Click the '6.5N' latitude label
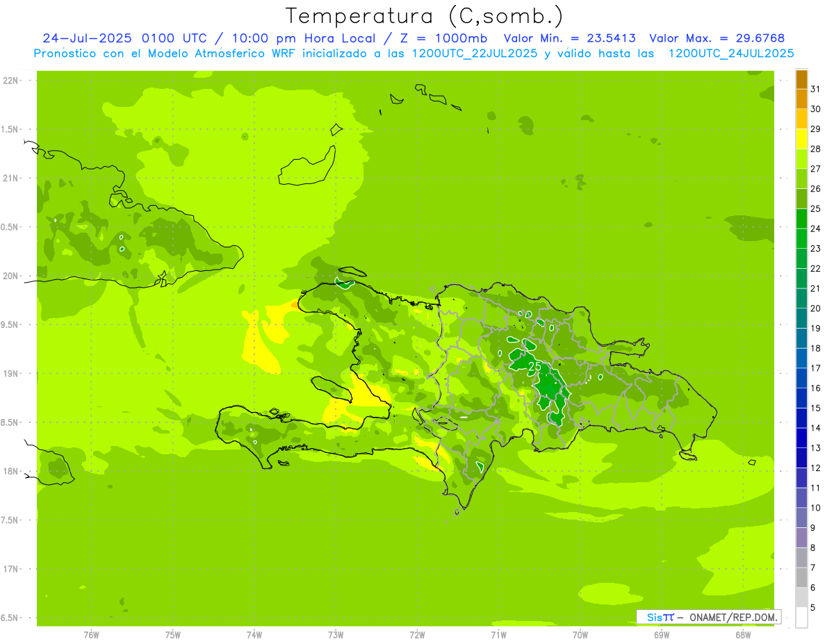This screenshot has width=834, height=644. (x=10, y=618)
